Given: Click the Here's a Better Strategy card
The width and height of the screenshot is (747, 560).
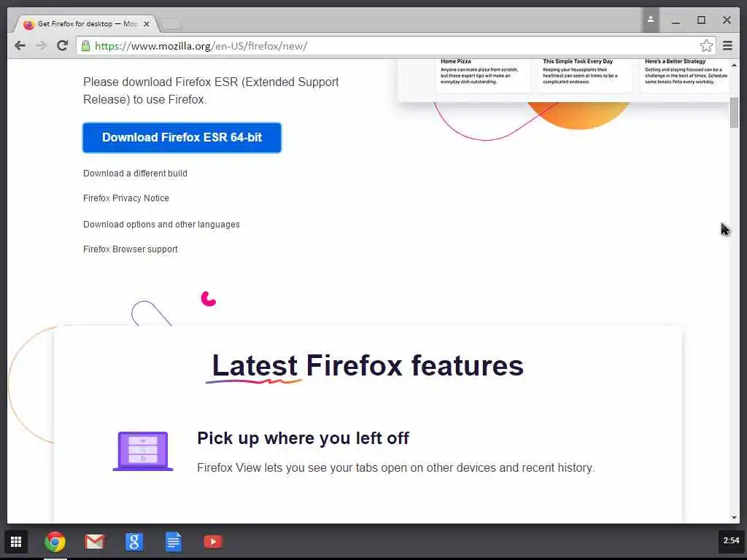Looking at the screenshot, I should click(x=686, y=74).
